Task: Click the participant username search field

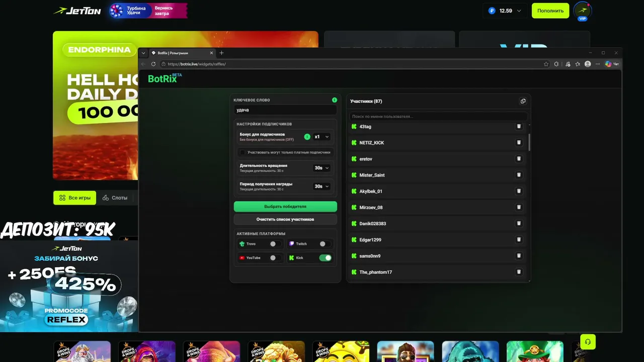Action: (x=438, y=116)
